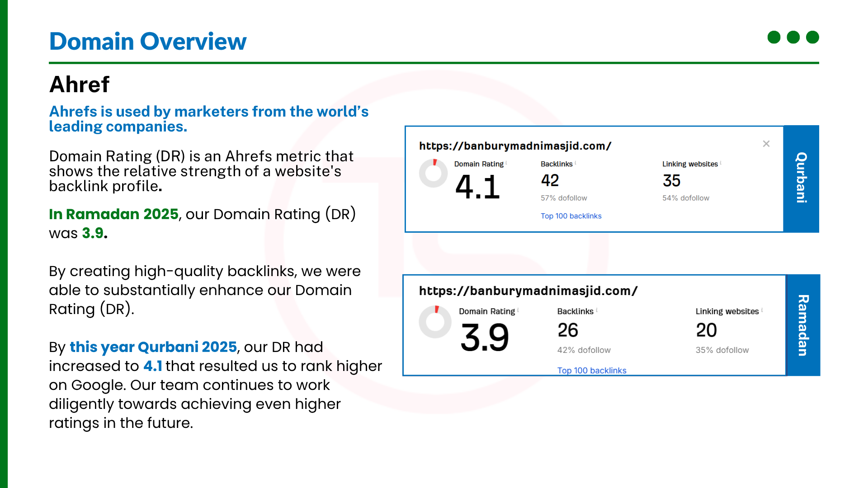Click the 26 backlinks count in Ramadan panel
868x488 pixels.
pos(568,330)
